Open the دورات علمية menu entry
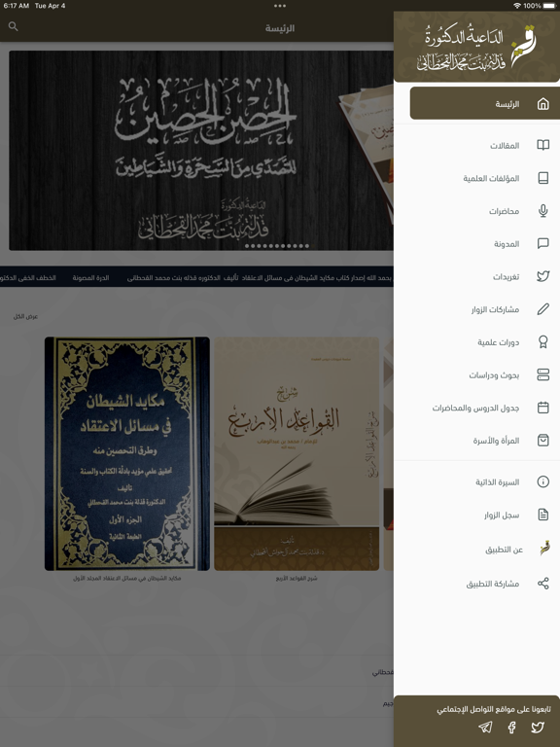The width and height of the screenshot is (560, 747). (476, 342)
